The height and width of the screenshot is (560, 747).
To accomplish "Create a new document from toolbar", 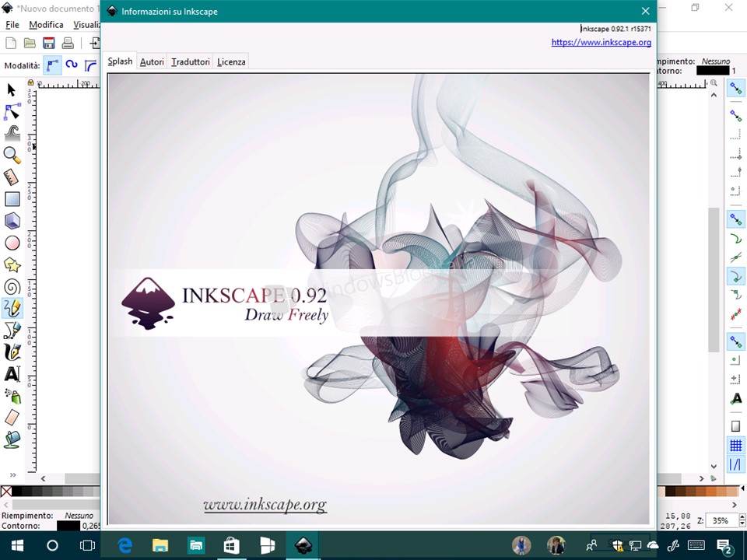I will pos(10,44).
